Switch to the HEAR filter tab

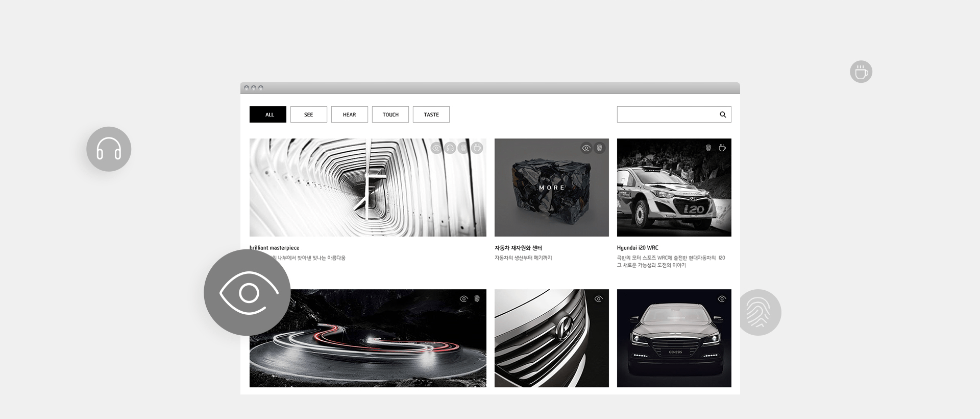[x=350, y=114]
